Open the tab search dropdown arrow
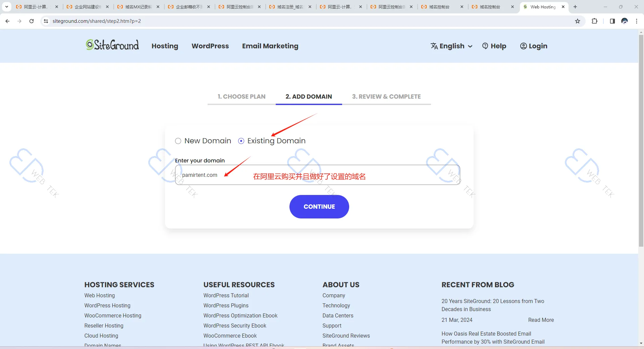Viewport: 644px width, 349px height. (x=6, y=7)
